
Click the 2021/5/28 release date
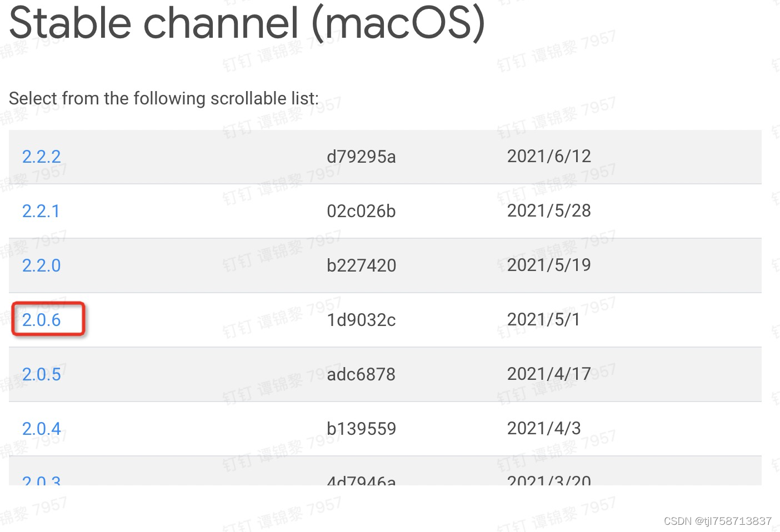tap(549, 210)
